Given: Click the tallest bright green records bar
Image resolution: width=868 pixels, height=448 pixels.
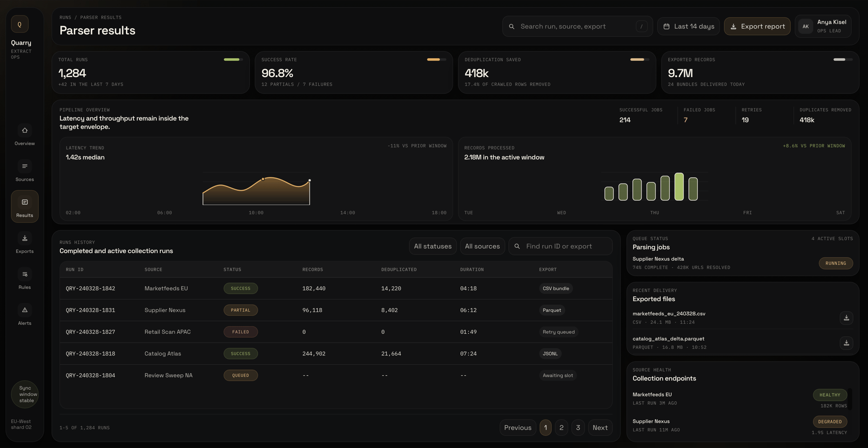Looking at the screenshot, I should pyautogui.click(x=679, y=186).
